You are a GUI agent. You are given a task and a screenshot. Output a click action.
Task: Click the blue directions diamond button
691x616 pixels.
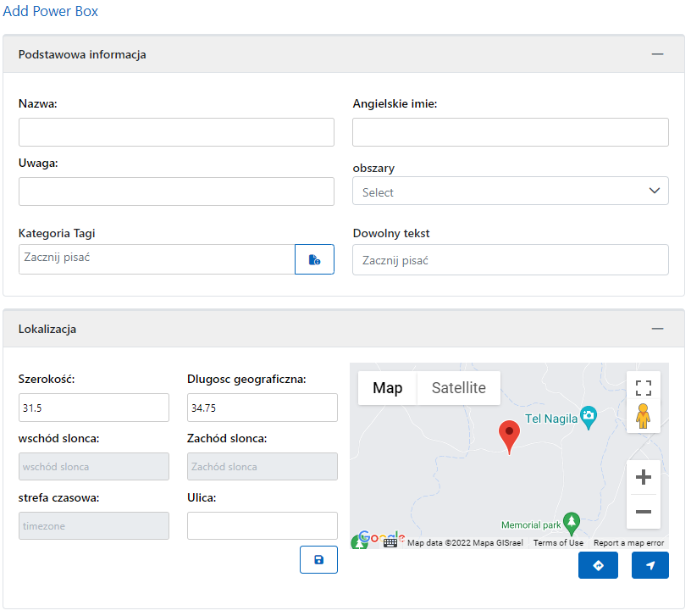[x=598, y=565]
